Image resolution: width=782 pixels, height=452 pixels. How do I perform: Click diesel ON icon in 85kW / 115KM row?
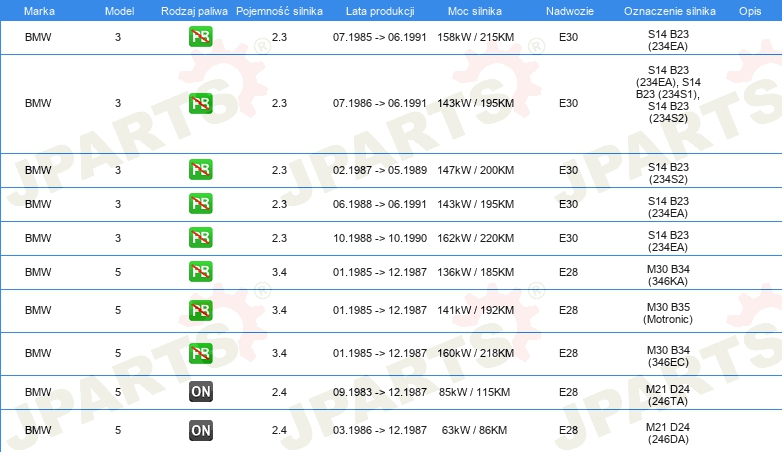(200, 392)
